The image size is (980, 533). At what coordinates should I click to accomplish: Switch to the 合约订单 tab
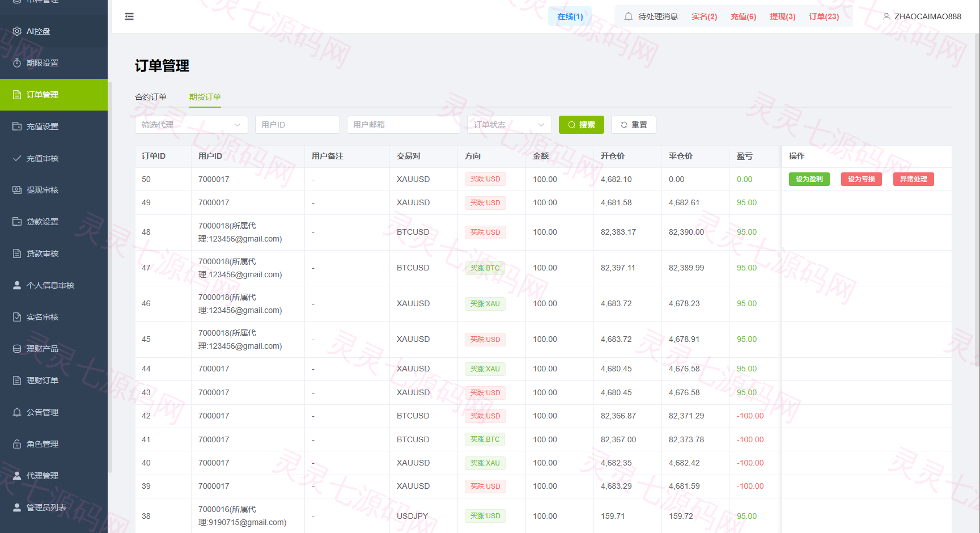[x=151, y=97]
